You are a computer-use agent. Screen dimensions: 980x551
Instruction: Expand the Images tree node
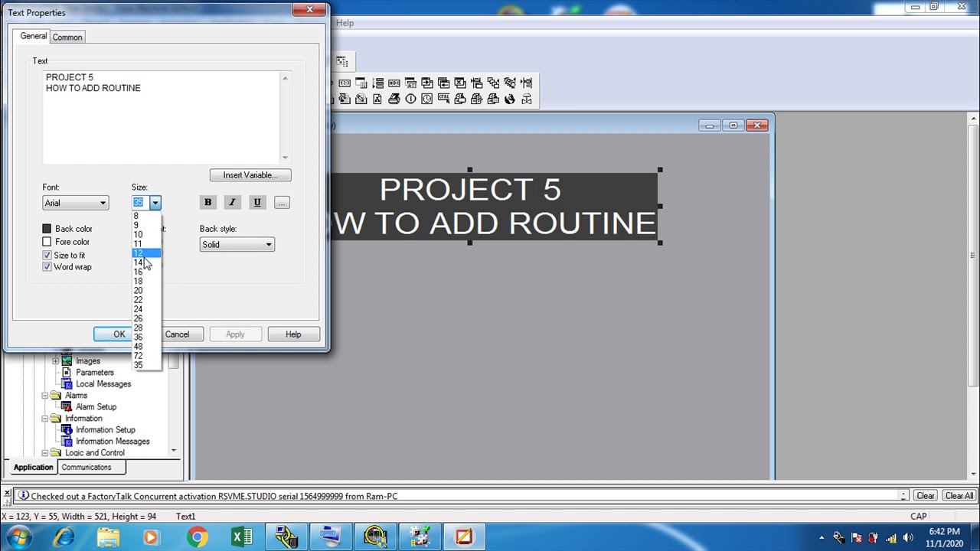click(55, 360)
